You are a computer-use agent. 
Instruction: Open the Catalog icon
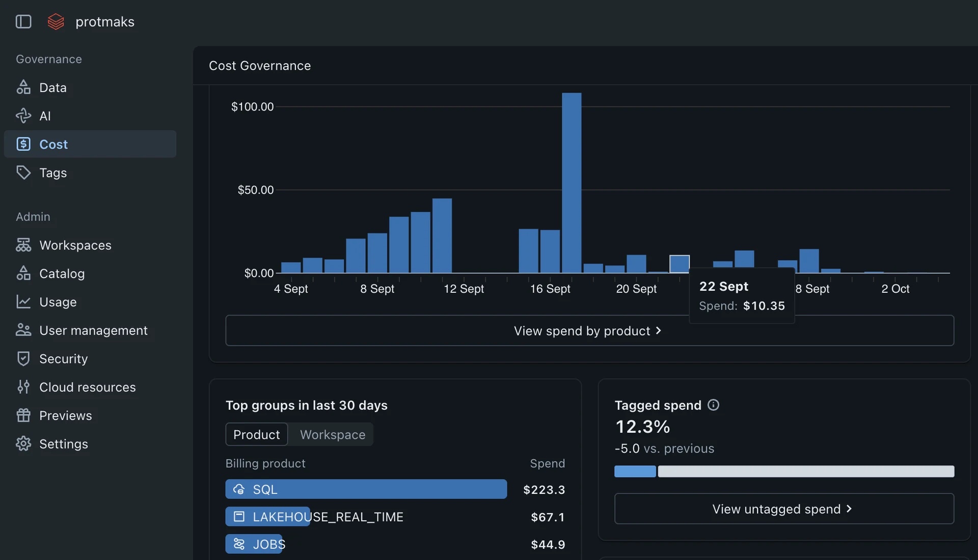[x=23, y=273]
